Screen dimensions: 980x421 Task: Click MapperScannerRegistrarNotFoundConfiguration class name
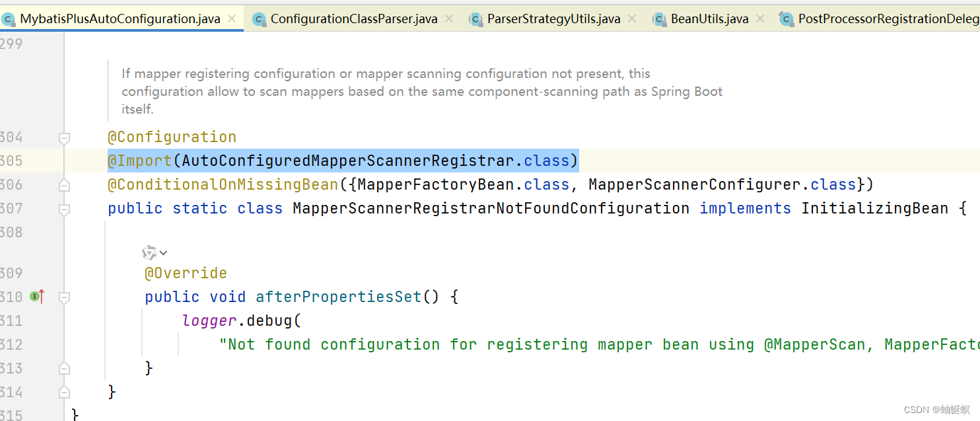click(491, 208)
